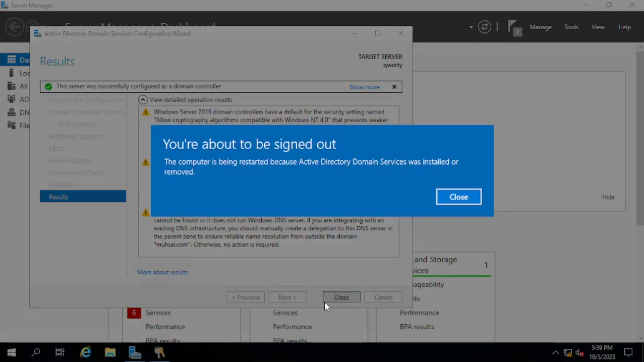Open the notifications flag icon

pos(513,27)
